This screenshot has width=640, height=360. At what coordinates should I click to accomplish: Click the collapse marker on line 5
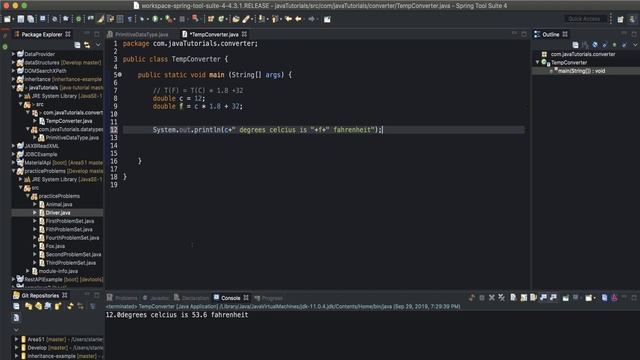(120, 75)
